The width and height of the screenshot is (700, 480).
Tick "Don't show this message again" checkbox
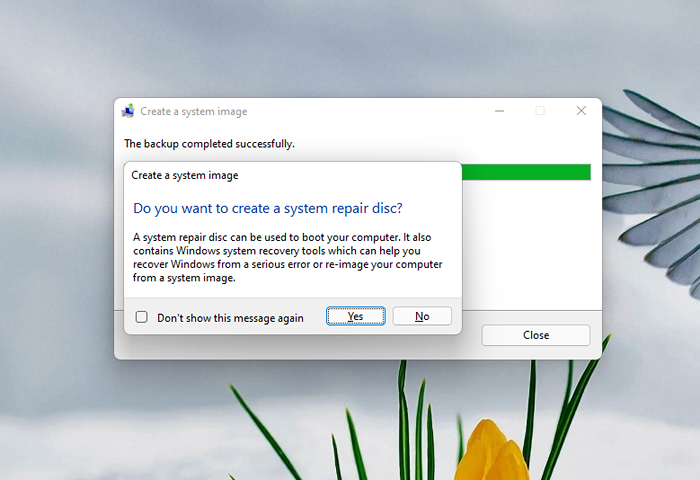click(142, 317)
